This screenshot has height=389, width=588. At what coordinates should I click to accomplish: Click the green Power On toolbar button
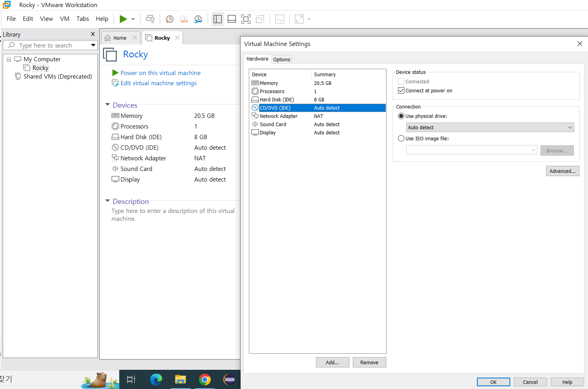[x=123, y=19]
